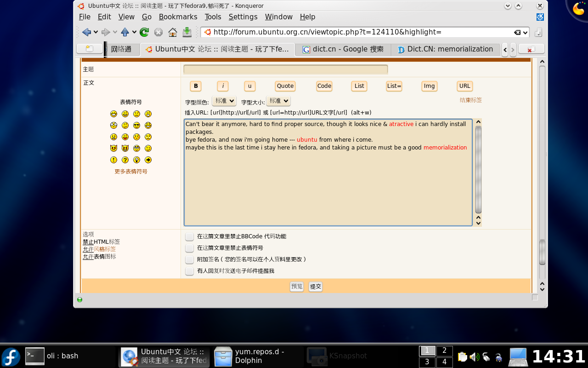
Task: Go up one level with up arrow
Action: point(125,32)
